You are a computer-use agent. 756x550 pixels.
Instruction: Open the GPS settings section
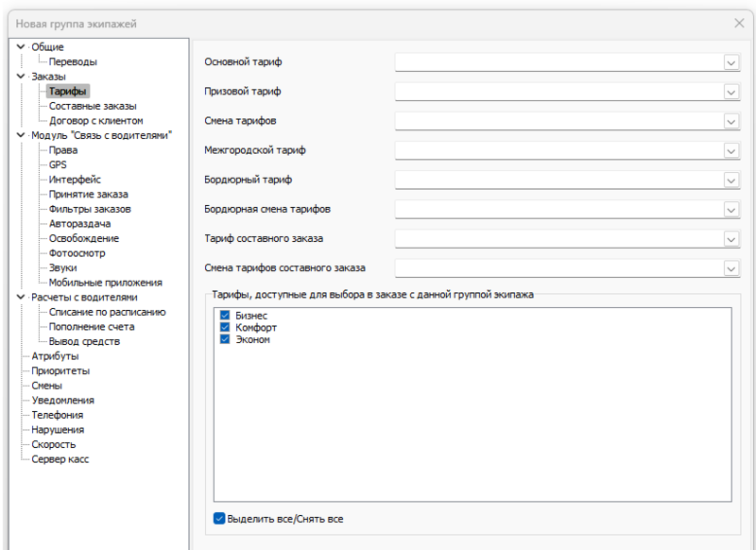click(x=58, y=164)
